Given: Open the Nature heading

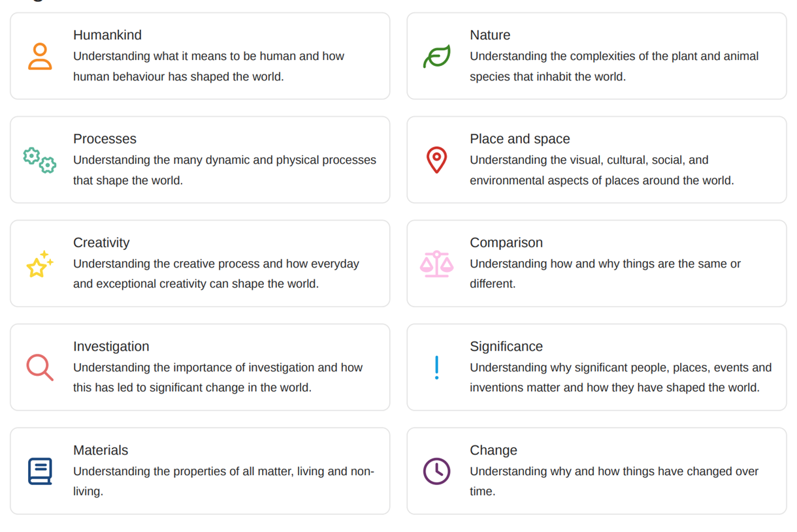Looking at the screenshot, I should (490, 35).
